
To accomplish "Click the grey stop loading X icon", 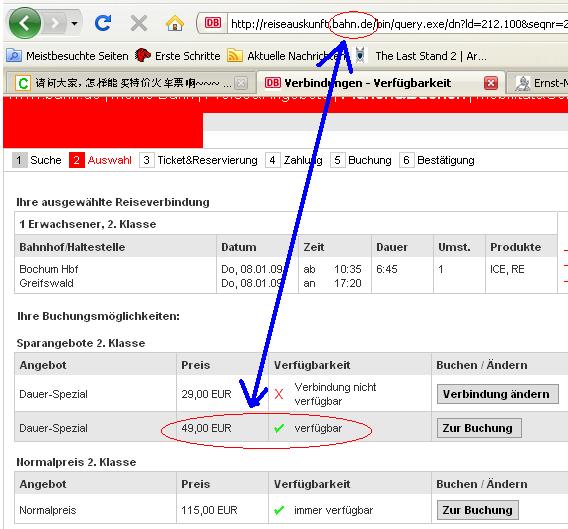I will point(139,24).
